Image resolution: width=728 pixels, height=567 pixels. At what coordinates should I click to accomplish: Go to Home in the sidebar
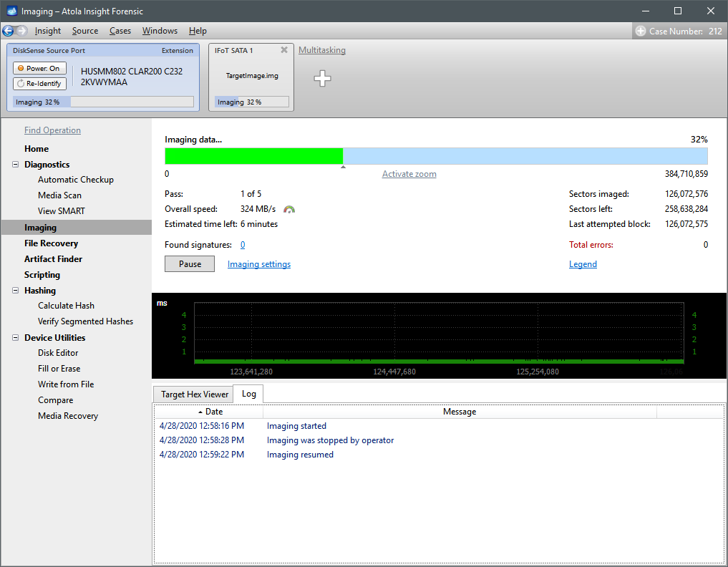37,149
